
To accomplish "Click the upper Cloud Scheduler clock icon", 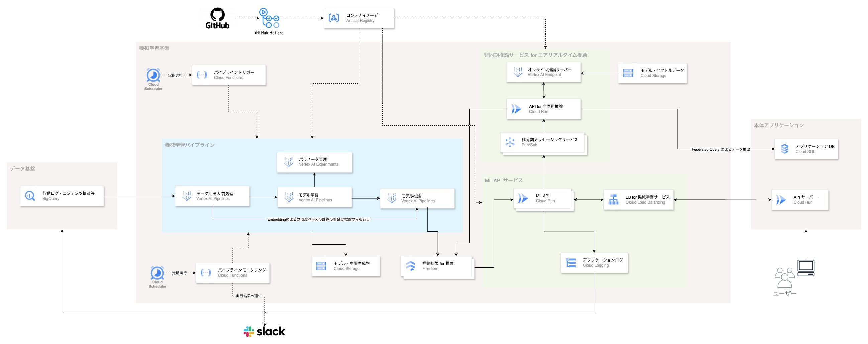I will (x=153, y=75).
